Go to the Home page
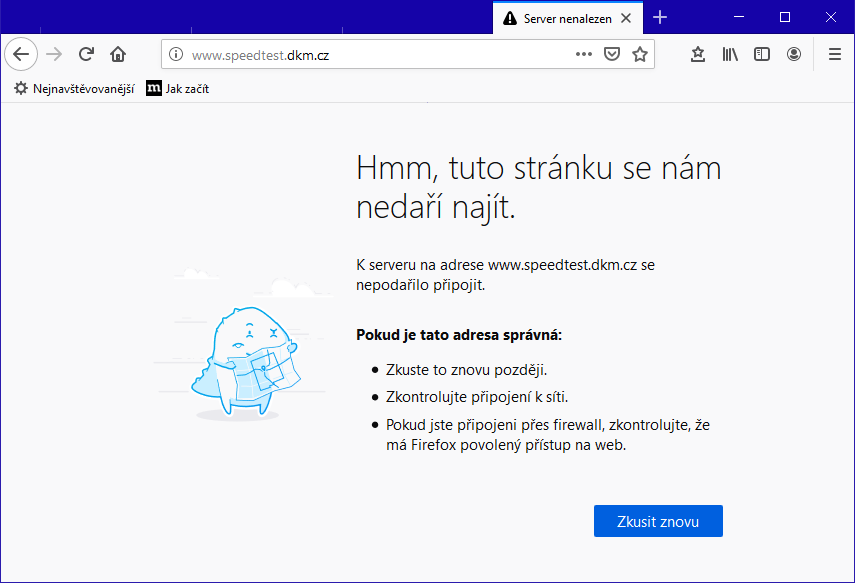855x583 pixels. tap(118, 54)
